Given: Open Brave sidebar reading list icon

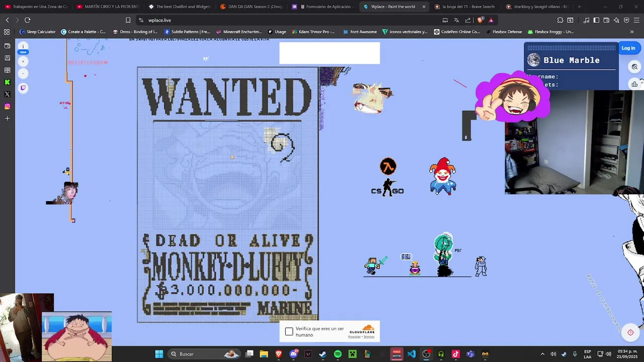Looking at the screenshot, I should [x=7, y=70].
